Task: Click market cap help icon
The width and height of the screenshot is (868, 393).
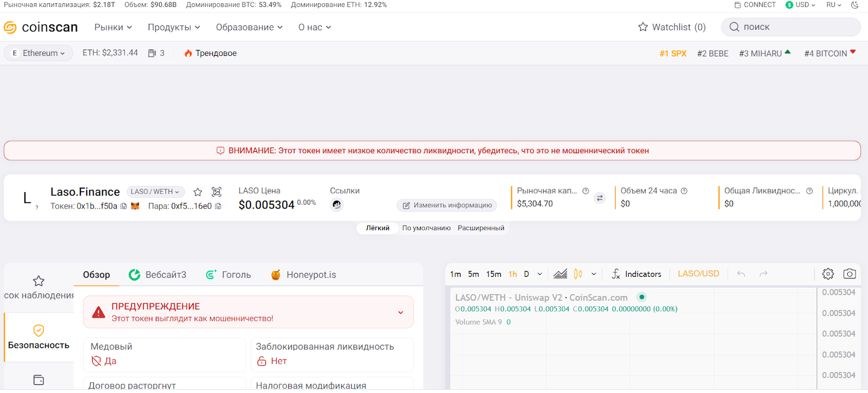Action: (x=586, y=191)
